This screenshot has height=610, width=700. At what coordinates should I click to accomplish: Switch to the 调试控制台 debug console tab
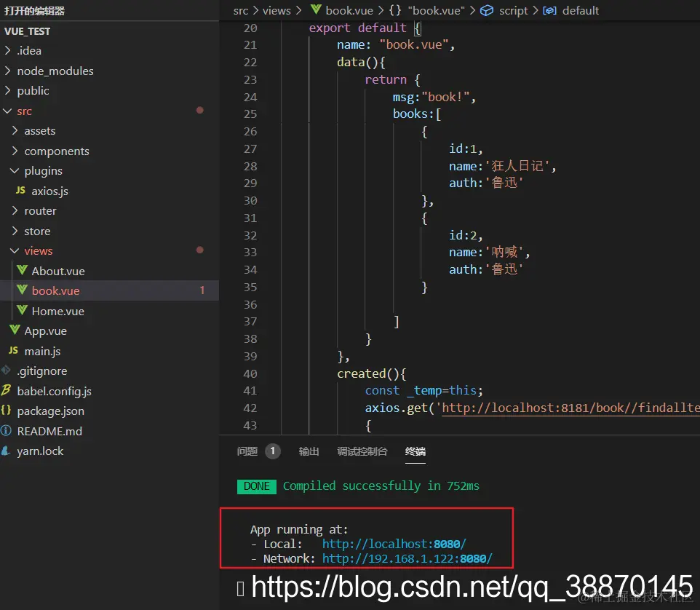tap(362, 451)
